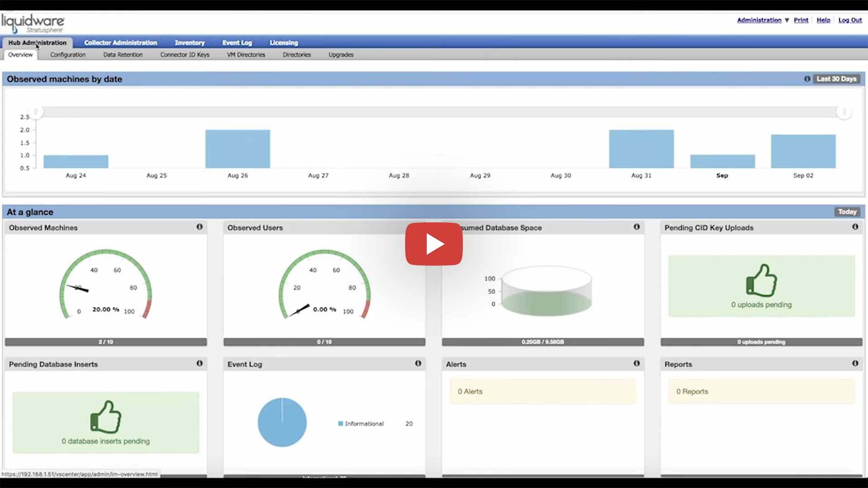Play the video with the red button
The width and height of the screenshot is (868, 488).
click(434, 244)
